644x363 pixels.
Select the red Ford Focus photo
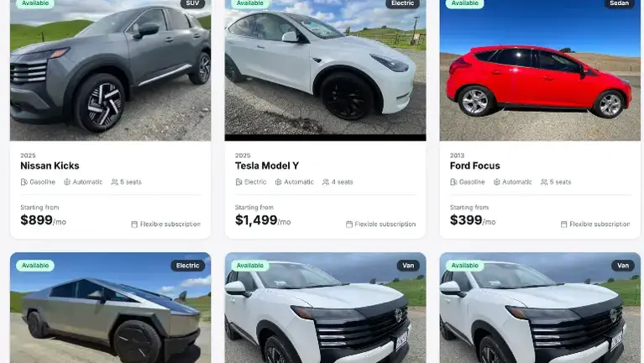click(x=540, y=71)
